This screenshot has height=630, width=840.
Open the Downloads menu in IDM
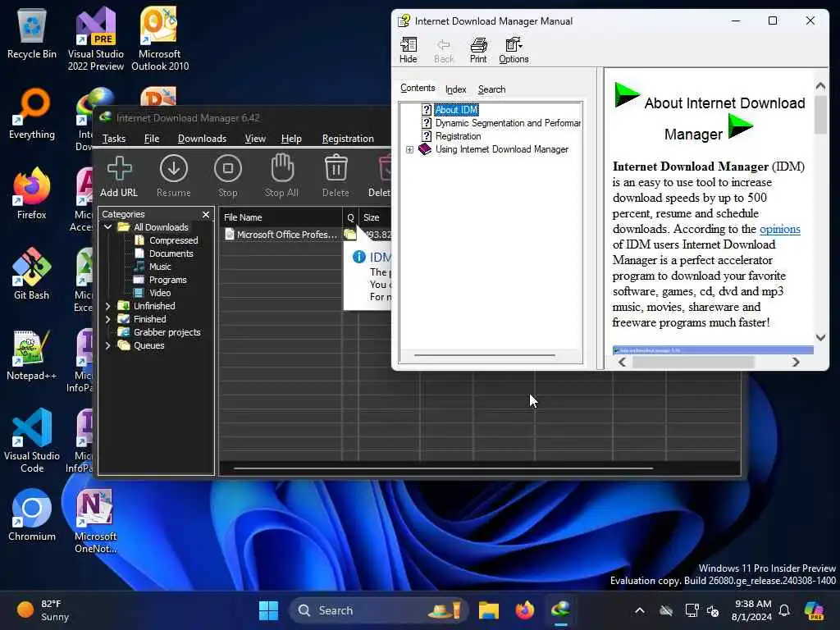[x=202, y=138]
